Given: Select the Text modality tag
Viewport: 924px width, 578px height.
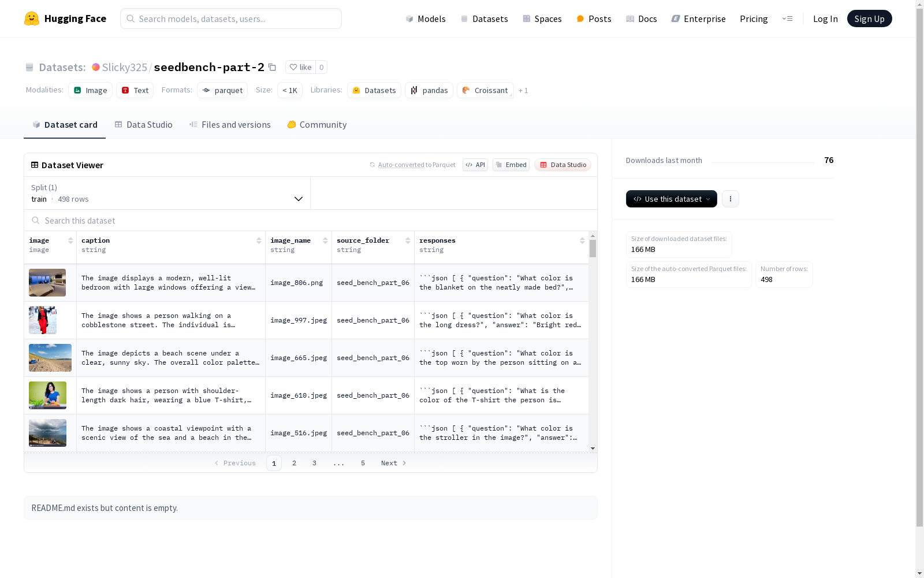Looking at the screenshot, I should 135,90.
